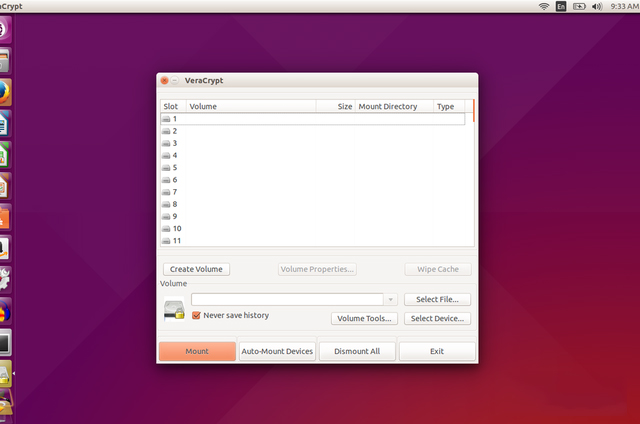Select slot 3 drive row
The height and width of the screenshot is (424, 640).
(313, 143)
